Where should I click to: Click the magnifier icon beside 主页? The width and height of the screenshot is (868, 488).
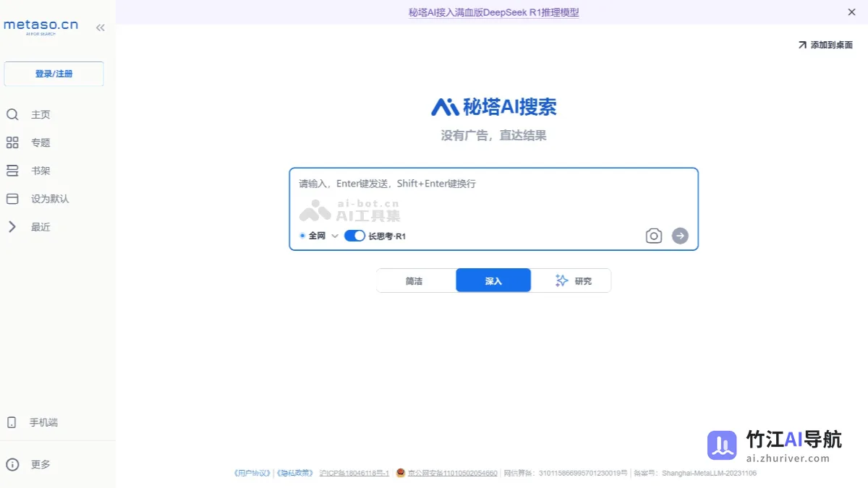point(12,114)
